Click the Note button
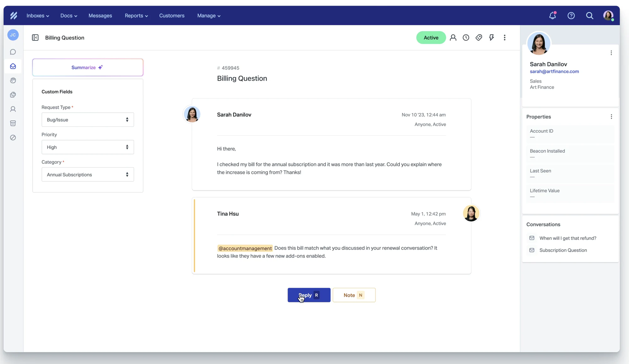Screen dimensions: 629x364 click(354, 295)
